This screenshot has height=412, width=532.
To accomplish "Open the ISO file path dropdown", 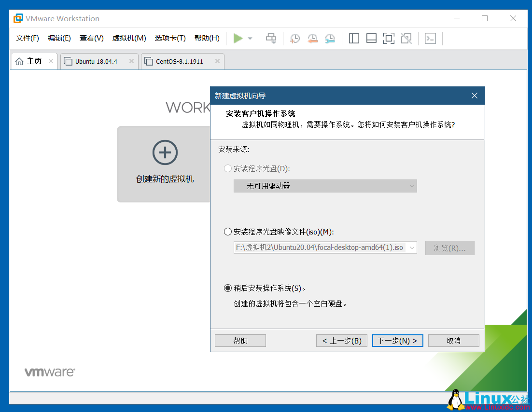I will pyautogui.click(x=325, y=247).
